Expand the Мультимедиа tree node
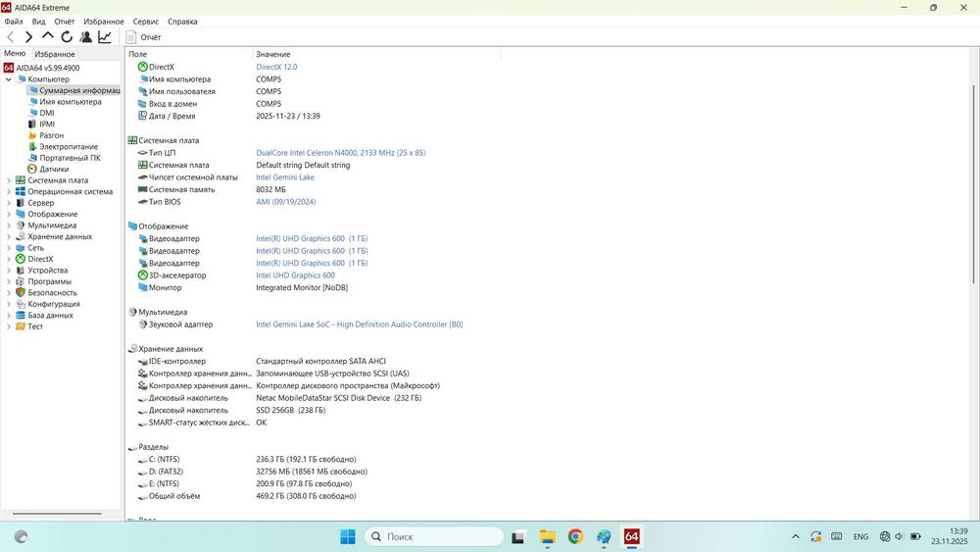This screenshot has height=552, width=980. point(8,226)
